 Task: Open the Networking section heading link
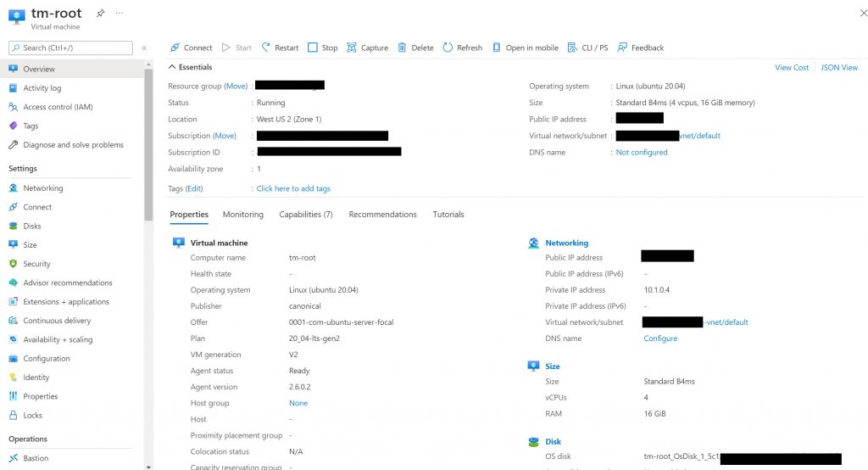(567, 243)
